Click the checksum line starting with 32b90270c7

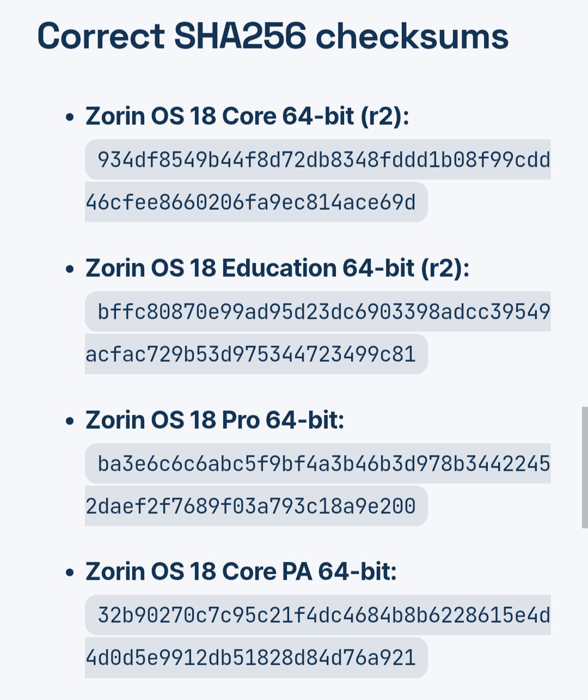[x=323, y=615]
